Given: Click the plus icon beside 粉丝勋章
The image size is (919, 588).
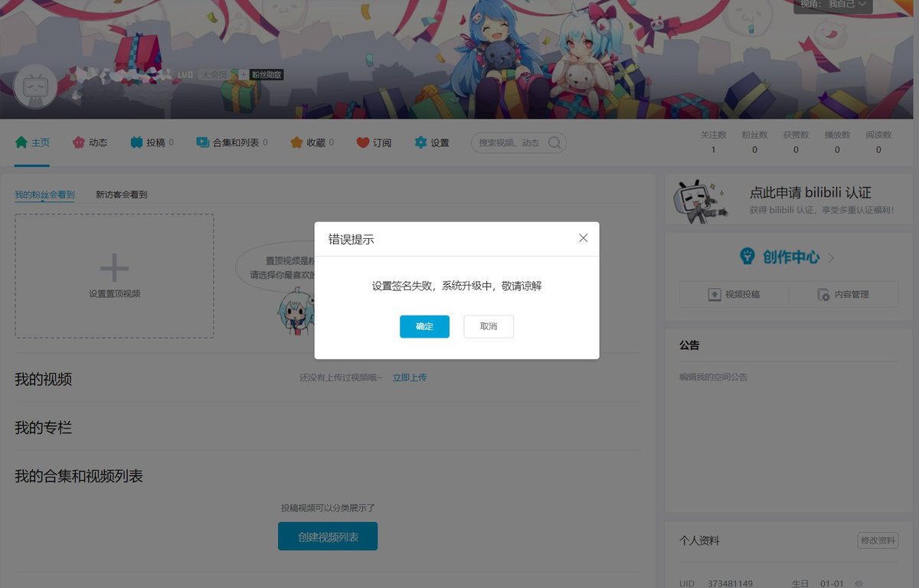Looking at the screenshot, I should click(244, 75).
